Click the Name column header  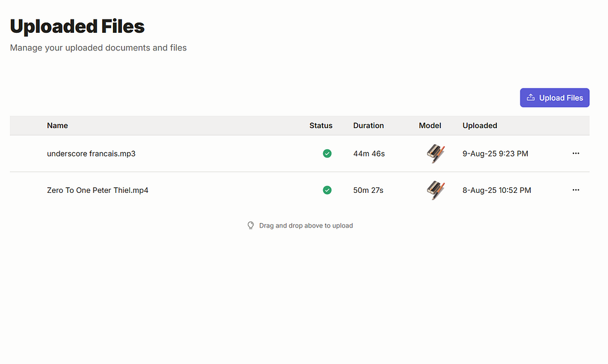tap(57, 126)
